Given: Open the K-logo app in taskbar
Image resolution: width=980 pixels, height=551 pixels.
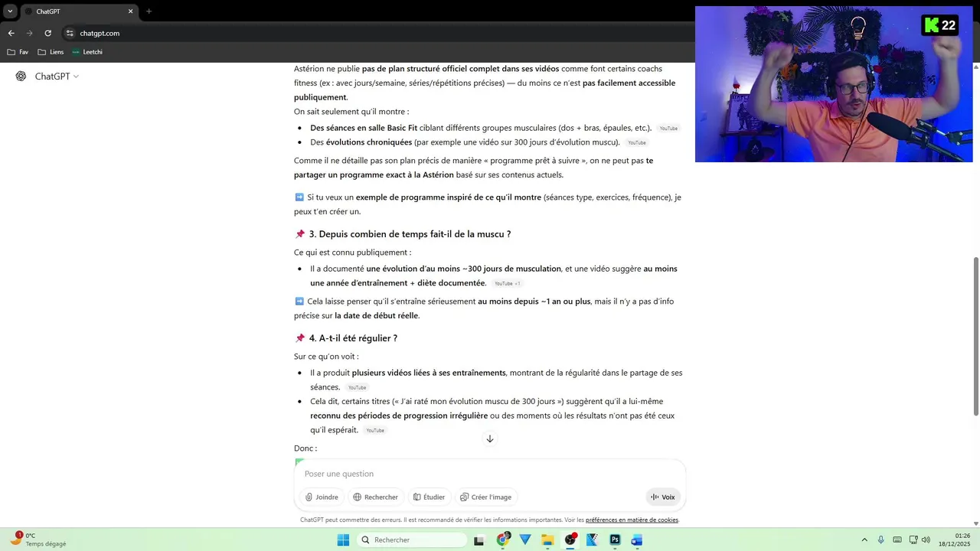Looking at the screenshot, I should [592, 540].
